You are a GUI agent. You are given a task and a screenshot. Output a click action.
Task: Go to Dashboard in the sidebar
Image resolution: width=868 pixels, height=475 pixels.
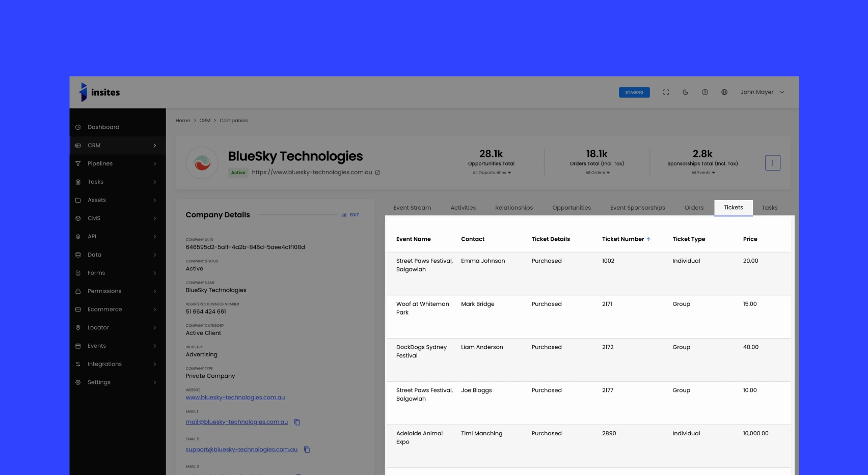pyautogui.click(x=103, y=127)
